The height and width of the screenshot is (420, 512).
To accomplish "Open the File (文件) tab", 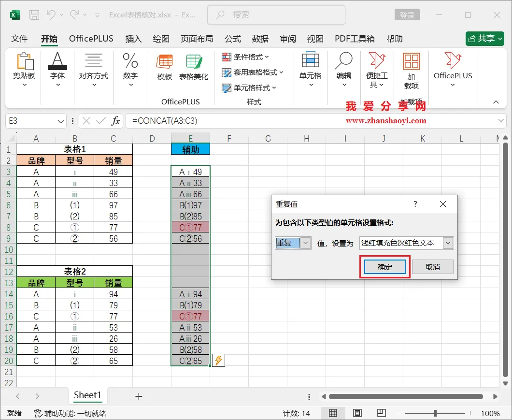I will pos(19,39).
